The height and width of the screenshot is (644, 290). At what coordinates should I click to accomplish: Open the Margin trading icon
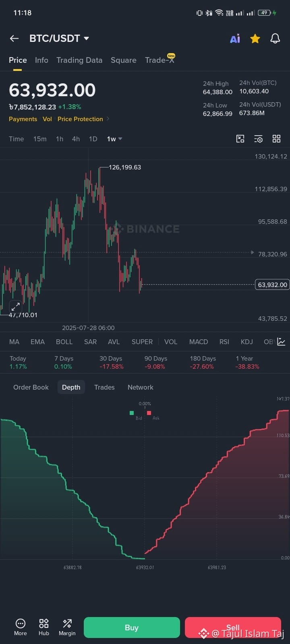pyautogui.click(x=67, y=627)
